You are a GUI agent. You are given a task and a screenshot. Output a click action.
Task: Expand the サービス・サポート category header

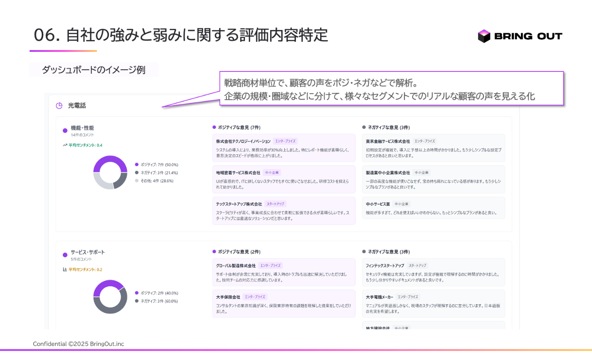(87, 252)
